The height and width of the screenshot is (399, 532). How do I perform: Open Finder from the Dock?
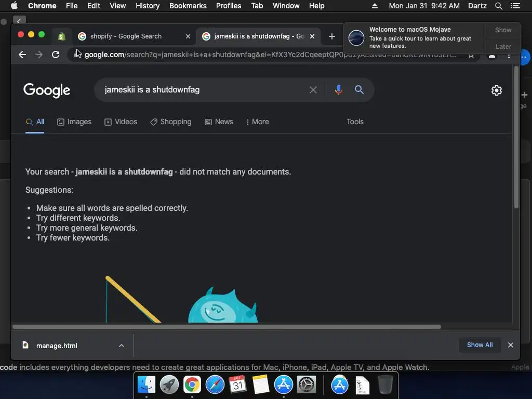pyautogui.click(x=147, y=385)
